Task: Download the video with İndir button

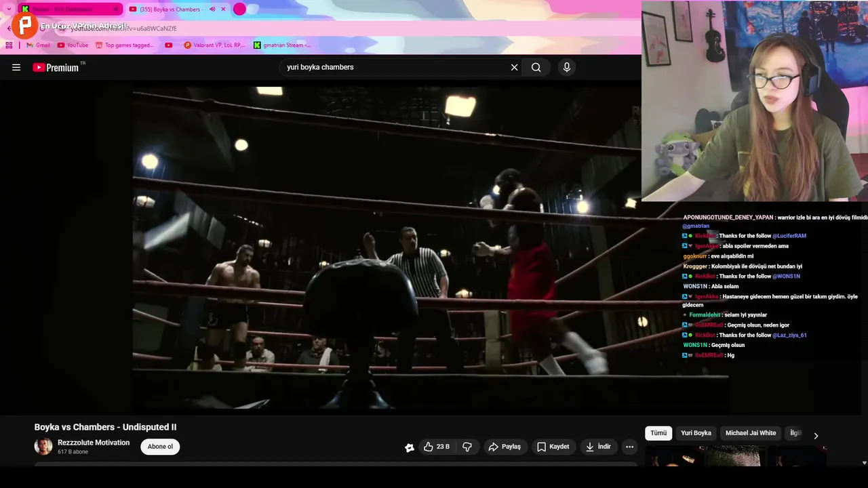Action: (x=599, y=447)
